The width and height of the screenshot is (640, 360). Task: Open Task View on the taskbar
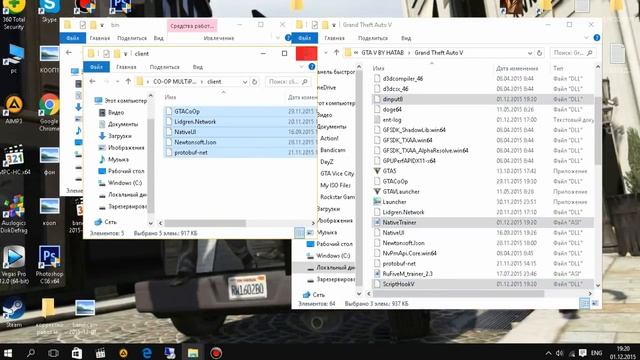click(53, 353)
